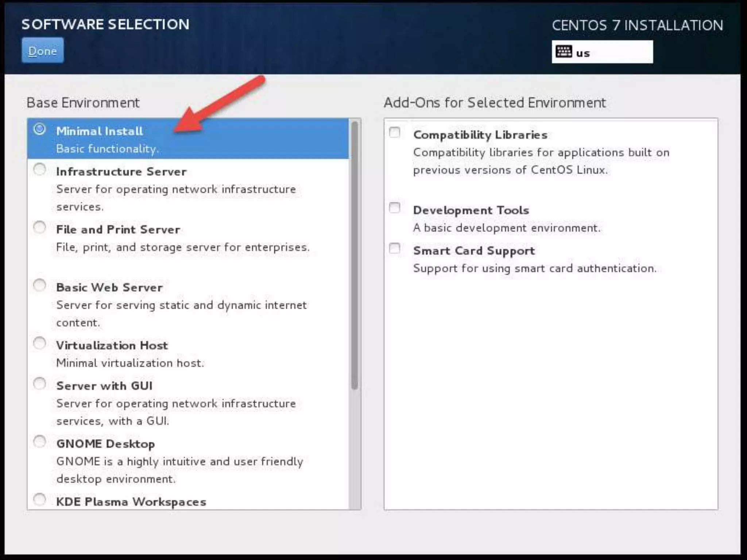
Task: Pick the Basic Web Server option
Action: coord(39,285)
